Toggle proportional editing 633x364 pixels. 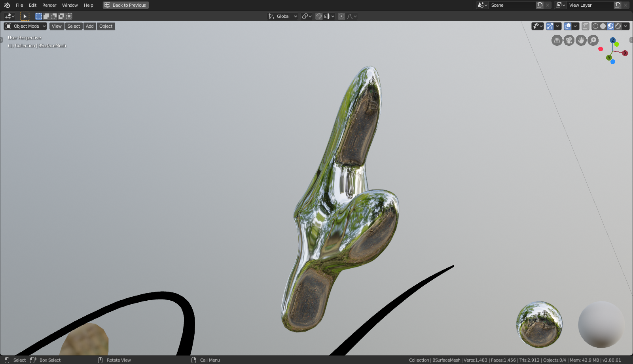click(341, 16)
